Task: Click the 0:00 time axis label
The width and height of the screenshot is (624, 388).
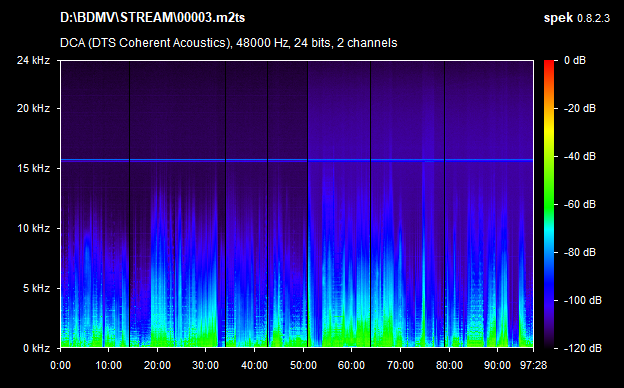Action: pos(60,365)
